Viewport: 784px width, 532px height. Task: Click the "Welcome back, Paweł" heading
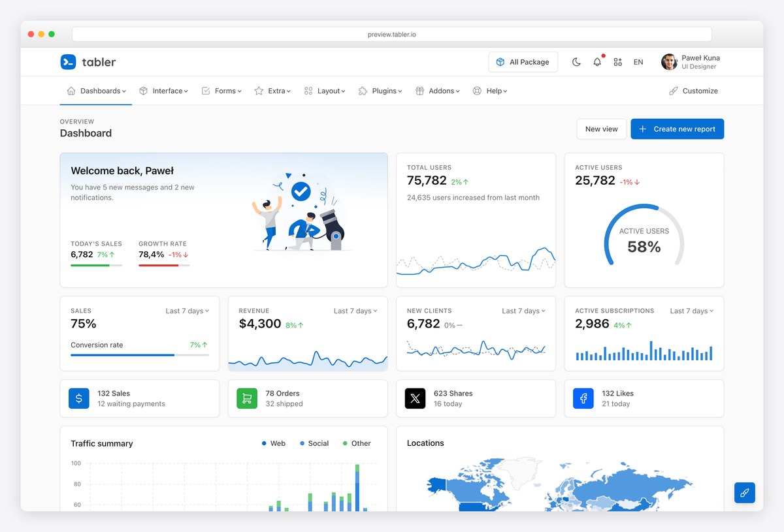[122, 171]
